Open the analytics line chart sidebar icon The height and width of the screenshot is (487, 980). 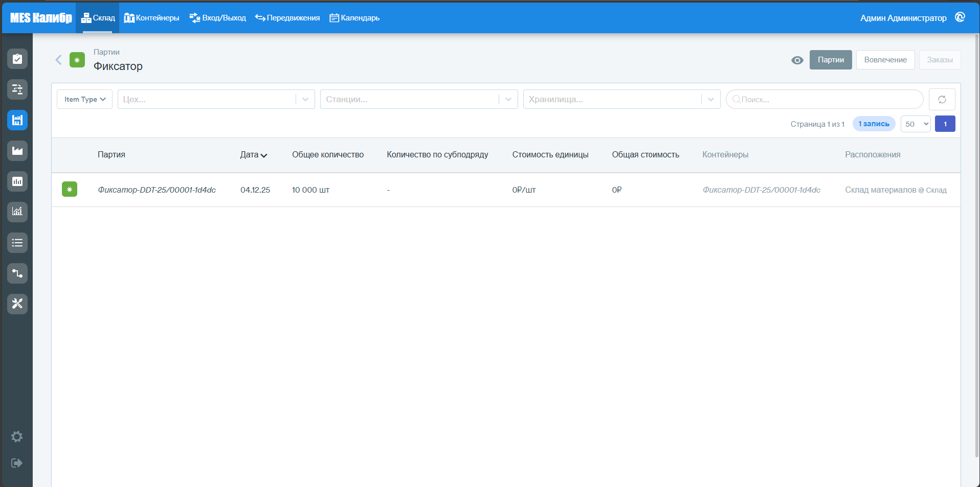[17, 212]
